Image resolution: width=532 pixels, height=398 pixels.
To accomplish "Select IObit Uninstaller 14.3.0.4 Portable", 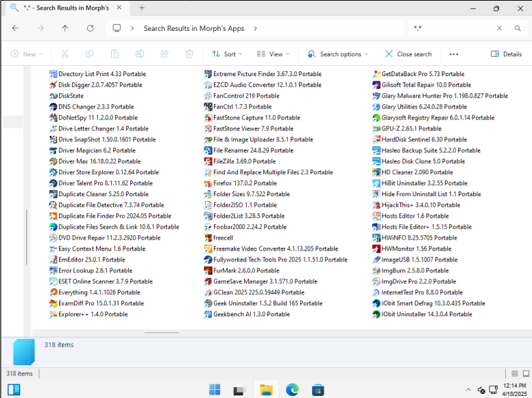I will 422,314.
